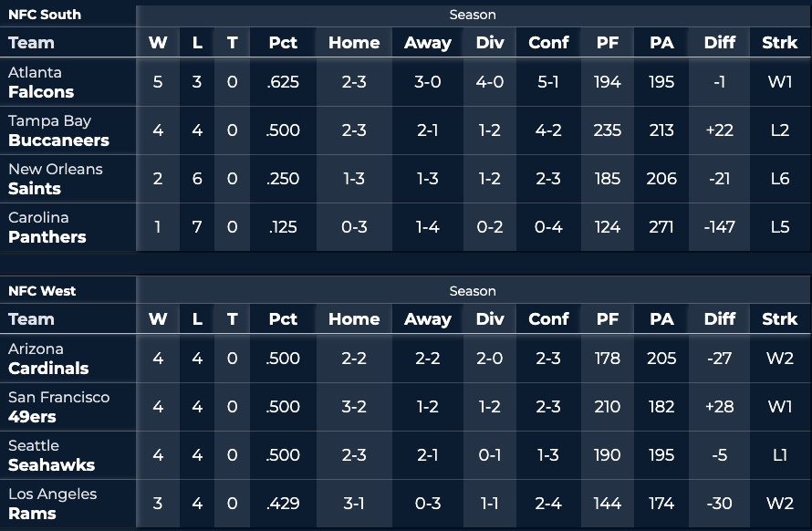
Task: Open the Arizona Cardinals team link
Action: [48, 359]
